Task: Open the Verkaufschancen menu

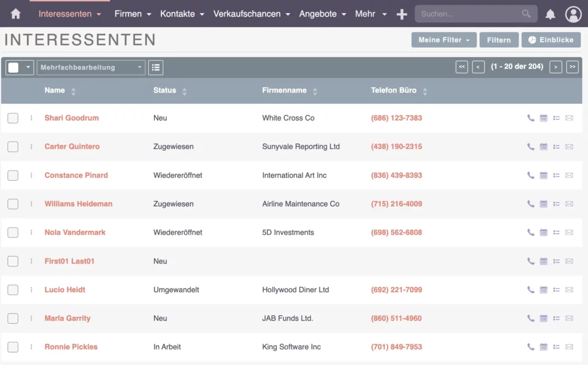Action: coord(252,14)
